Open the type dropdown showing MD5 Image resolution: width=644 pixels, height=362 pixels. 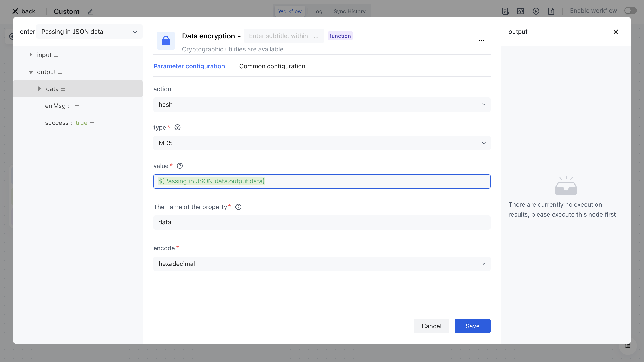pos(322,143)
